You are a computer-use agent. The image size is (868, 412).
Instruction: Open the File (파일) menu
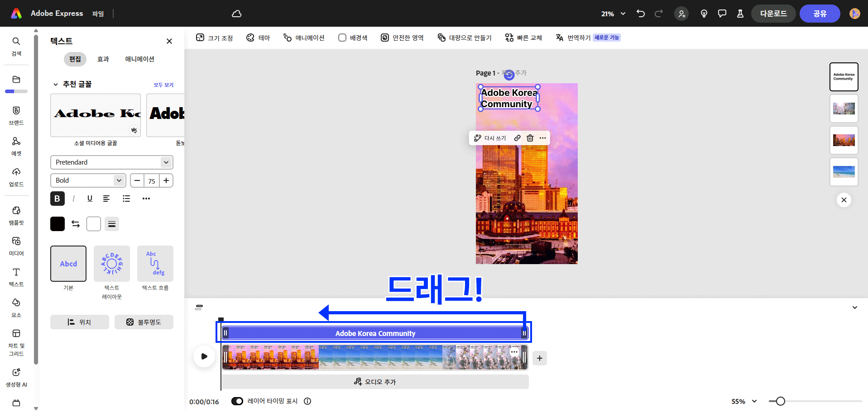tap(98, 14)
